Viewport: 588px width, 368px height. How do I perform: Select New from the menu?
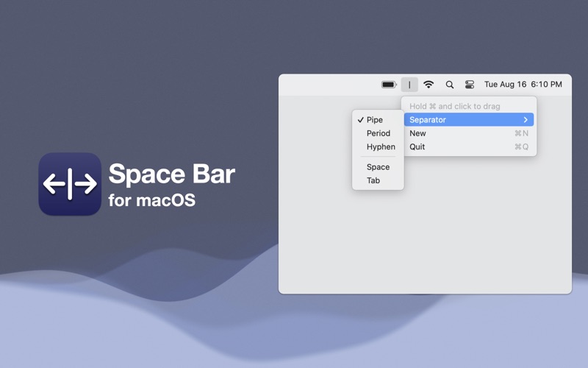(469, 133)
